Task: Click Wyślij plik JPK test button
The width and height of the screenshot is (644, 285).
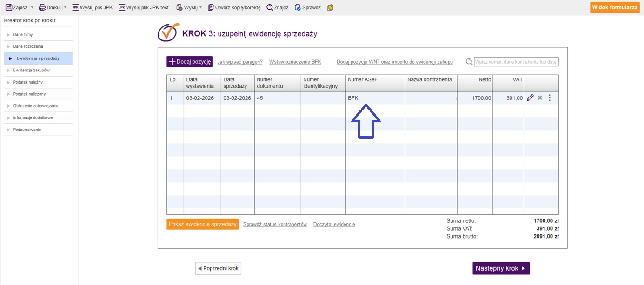Action: coord(144,7)
